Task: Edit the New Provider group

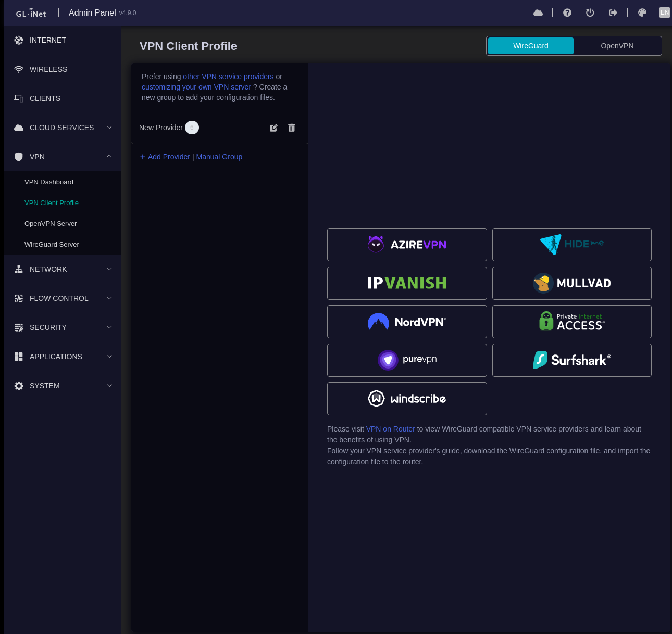Action: pos(273,128)
